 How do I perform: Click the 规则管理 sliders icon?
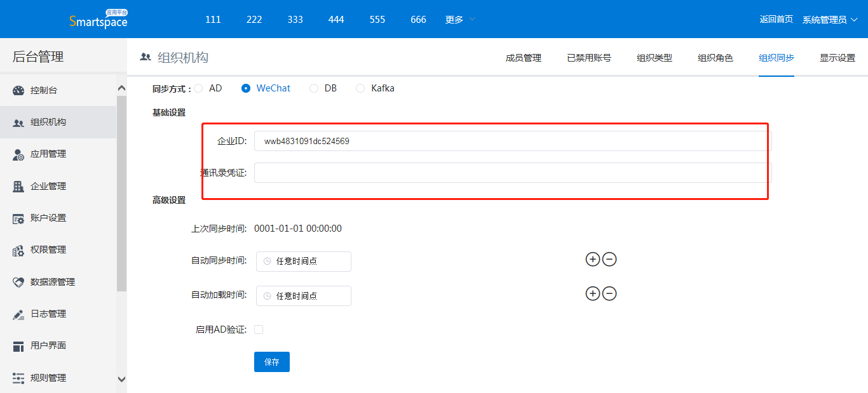(x=18, y=378)
